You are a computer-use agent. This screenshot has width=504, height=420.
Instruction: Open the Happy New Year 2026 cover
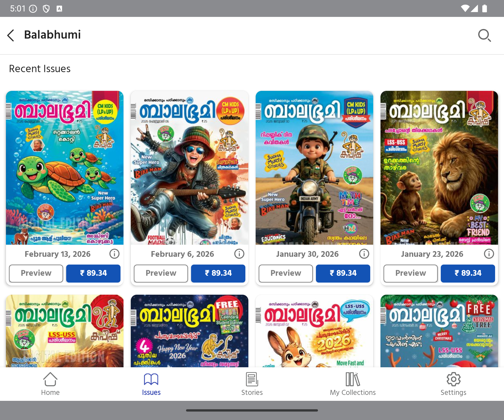pos(189,331)
